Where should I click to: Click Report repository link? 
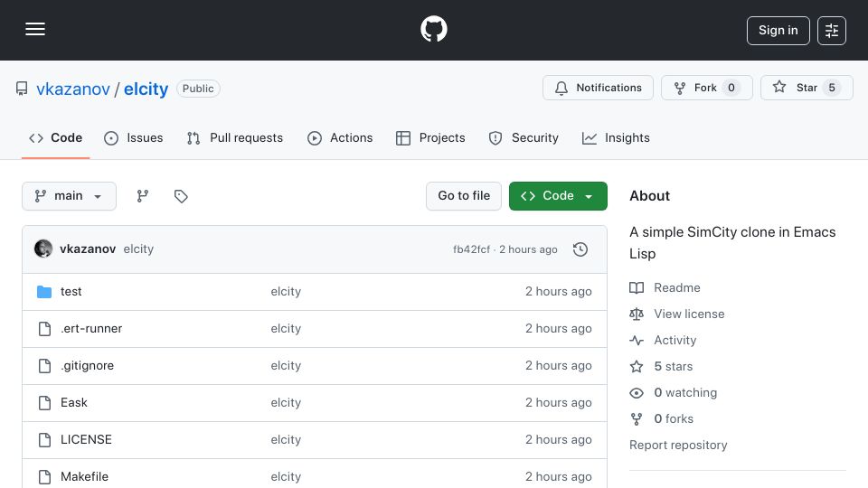[678, 445]
